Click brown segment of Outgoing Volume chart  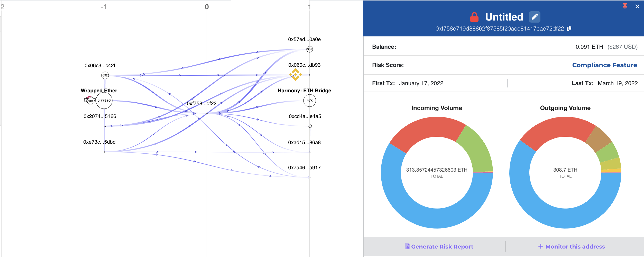(599, 139)
